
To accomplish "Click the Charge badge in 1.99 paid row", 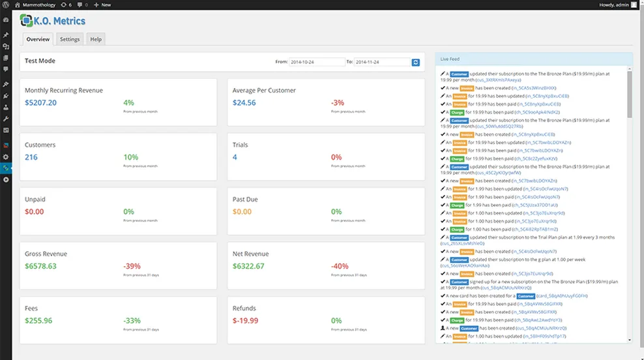I will 457,205.
